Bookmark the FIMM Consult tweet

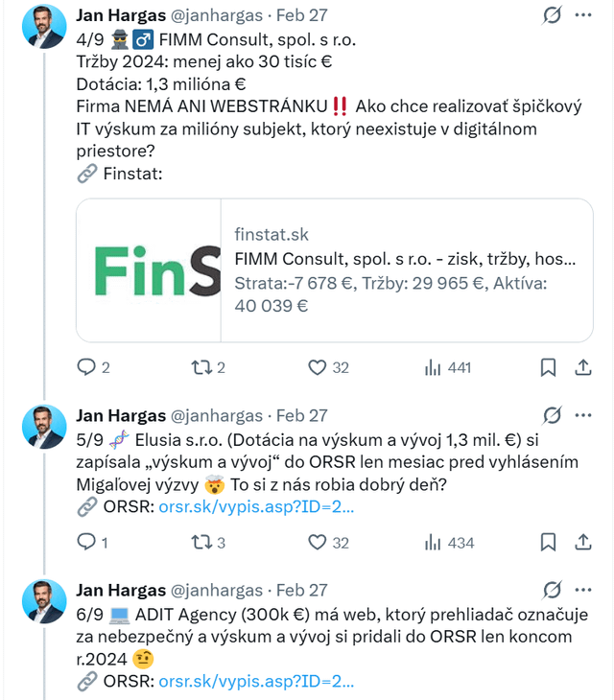coord(548,367)
